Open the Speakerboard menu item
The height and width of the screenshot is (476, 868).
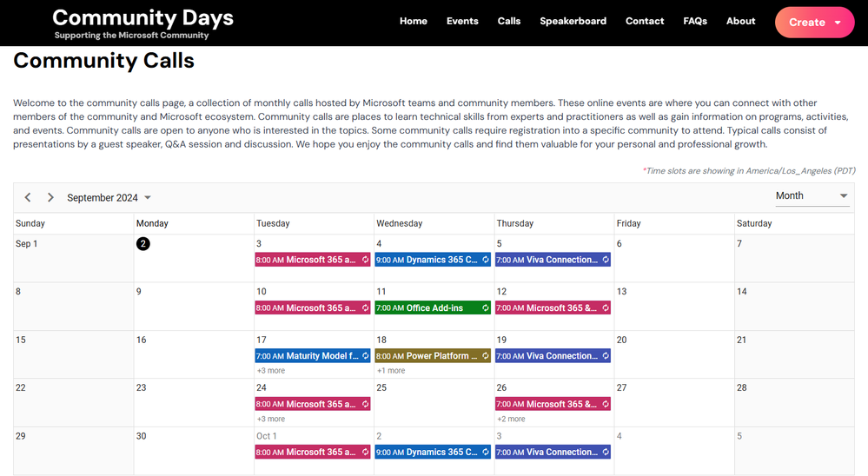pyautogui.click(x=573, y=21)
